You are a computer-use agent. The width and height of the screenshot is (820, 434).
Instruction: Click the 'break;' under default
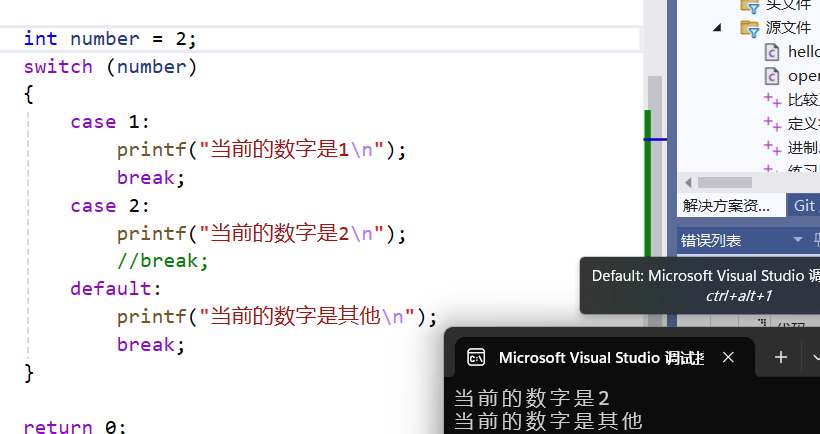pyautogui.click(x=151, y=345)
